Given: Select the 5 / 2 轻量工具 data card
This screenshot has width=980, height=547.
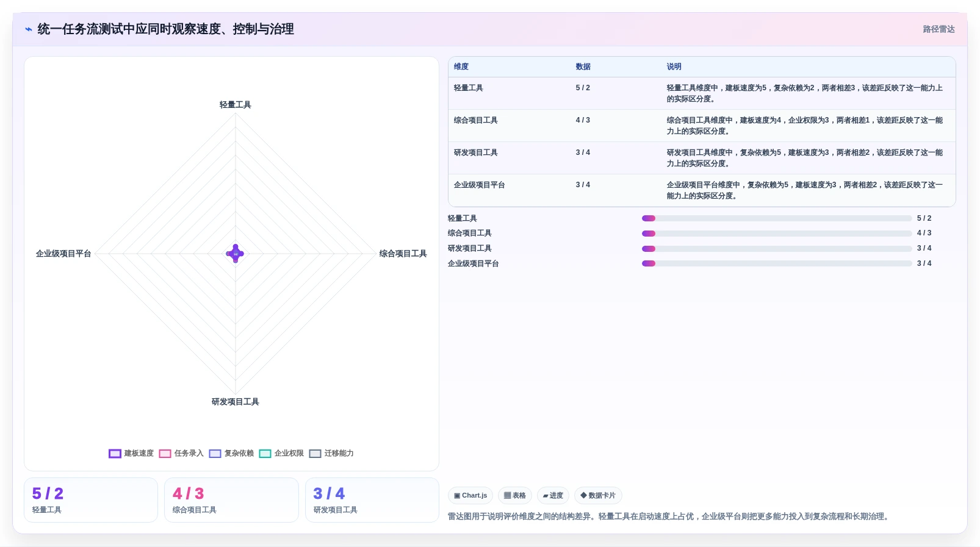Looking at the screenshot, I should [91, 500].
